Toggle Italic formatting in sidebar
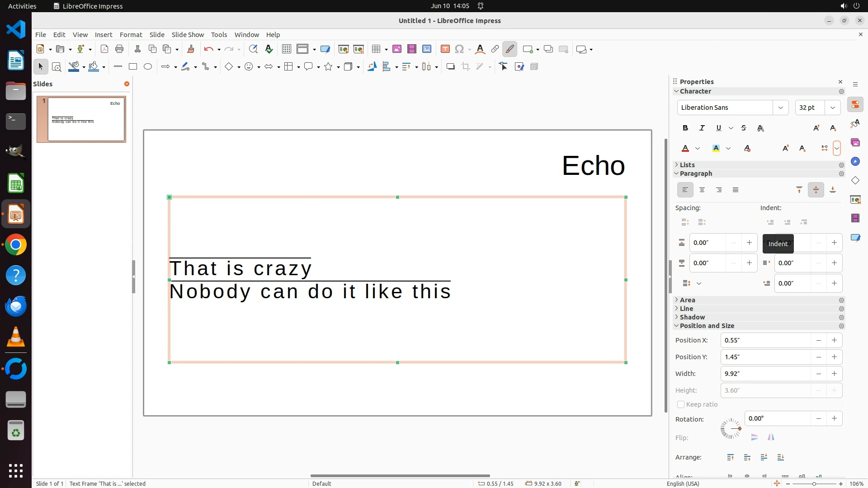The image size is (868, 488). pyautogui.click(x=702, y=128)
